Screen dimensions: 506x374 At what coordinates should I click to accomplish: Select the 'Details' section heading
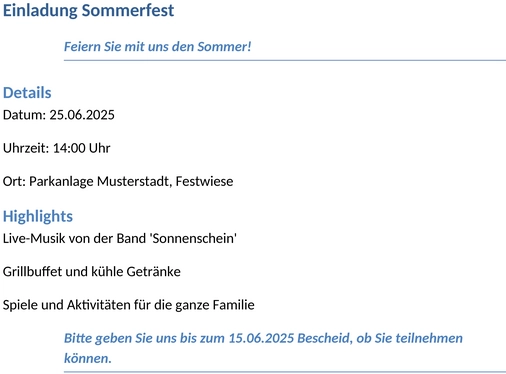pyautogui.click(x=27, y=93)
